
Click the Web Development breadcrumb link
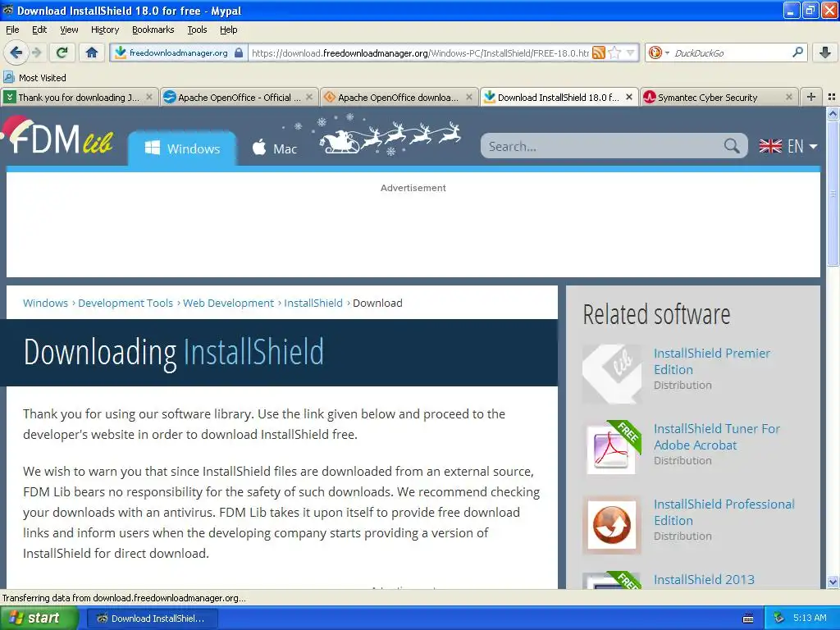[228, 303]
